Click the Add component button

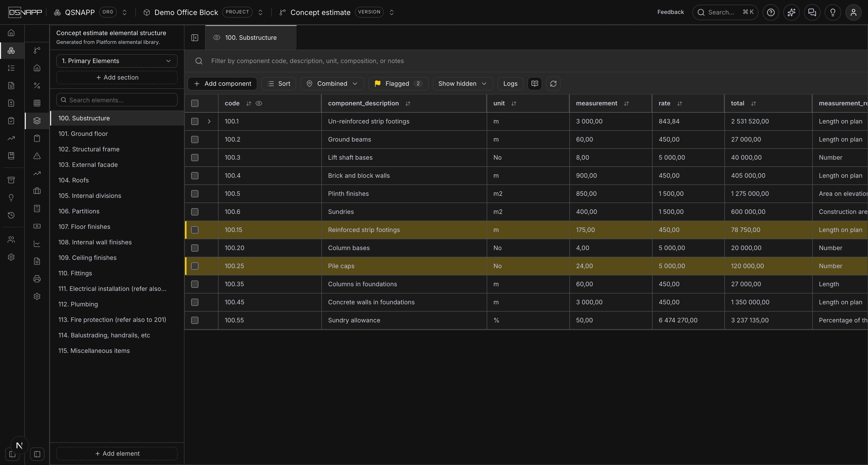point(222,83)
